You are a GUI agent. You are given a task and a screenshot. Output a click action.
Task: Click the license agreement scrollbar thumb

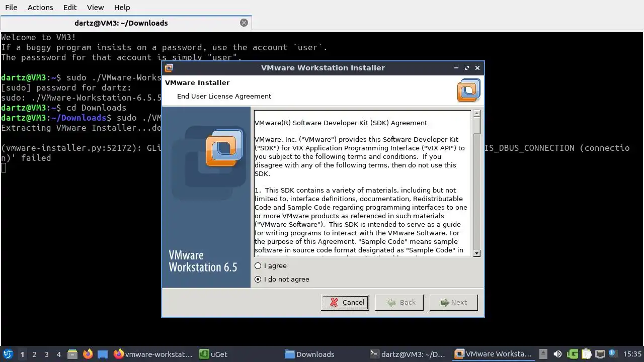click(x=476, y=126)
